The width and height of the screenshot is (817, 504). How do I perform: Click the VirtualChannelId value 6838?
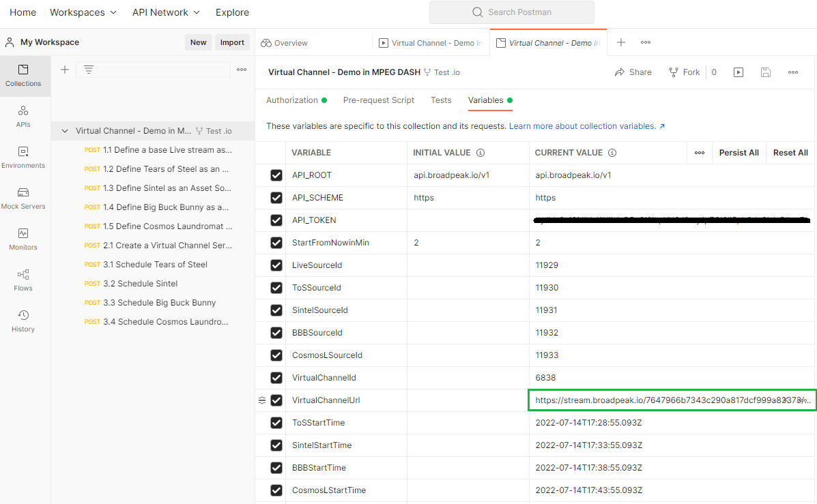tap(545, 378)
